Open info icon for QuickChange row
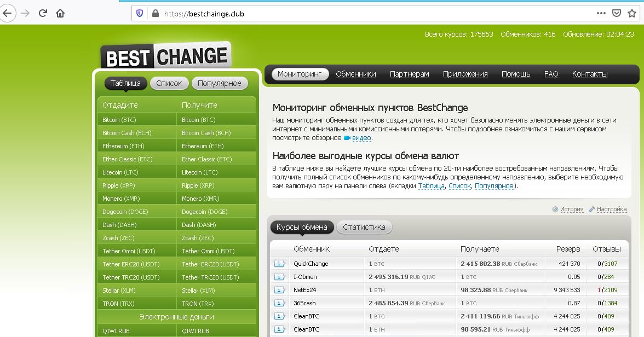 point(279,264)
